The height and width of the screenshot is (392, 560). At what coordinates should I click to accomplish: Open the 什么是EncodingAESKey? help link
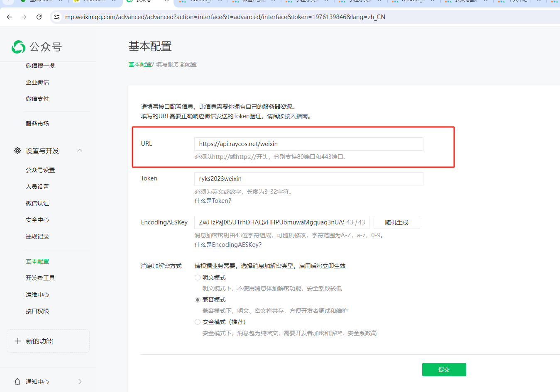[x=228, y=245]
